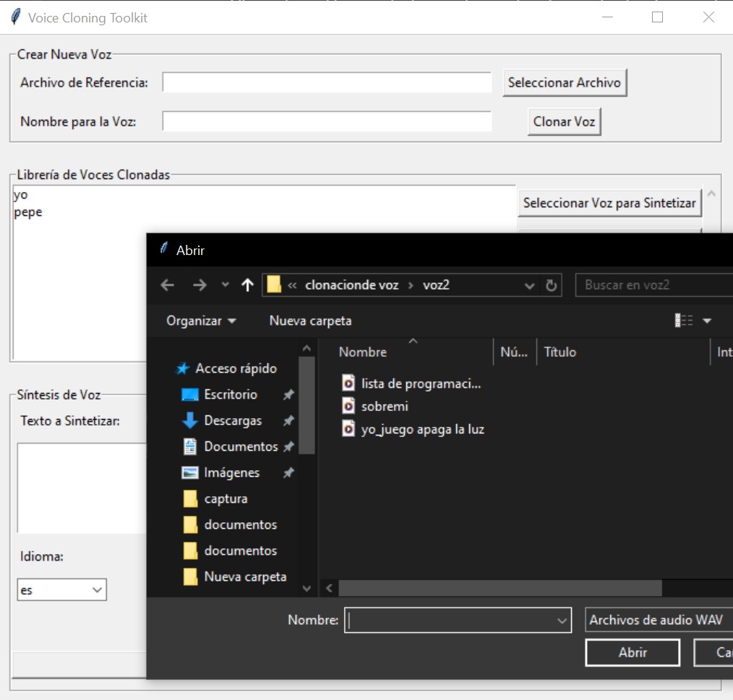Open the captura folder in sidebar
Screen dimensions: 733x700
(226, 498)
